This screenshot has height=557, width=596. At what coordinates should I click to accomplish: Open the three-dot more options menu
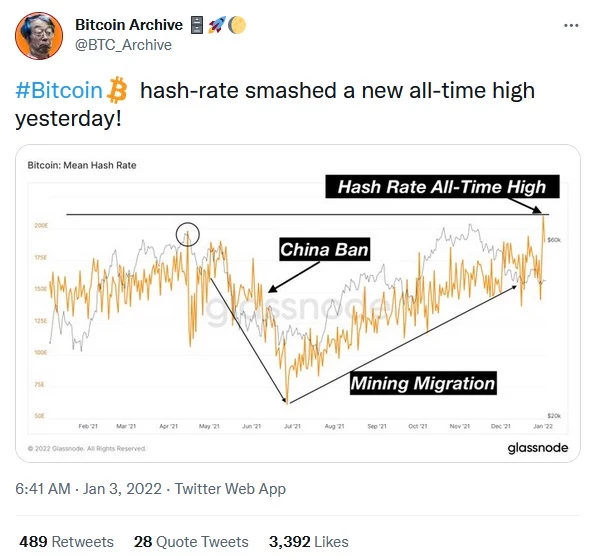571,25
